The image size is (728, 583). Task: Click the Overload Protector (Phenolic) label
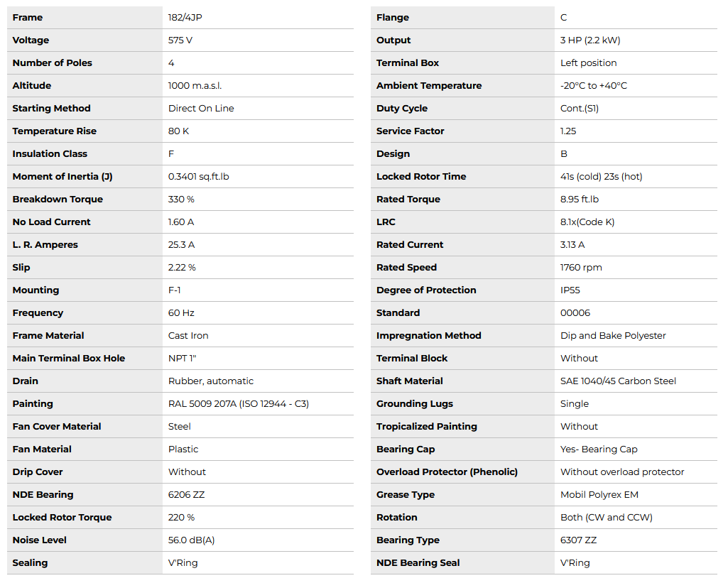pyautogui.click(x=447, y=472)
